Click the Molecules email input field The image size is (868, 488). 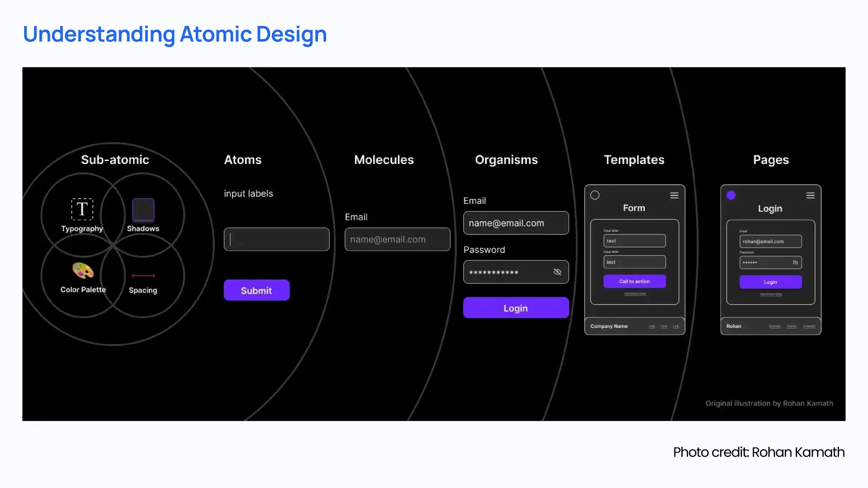397,239
